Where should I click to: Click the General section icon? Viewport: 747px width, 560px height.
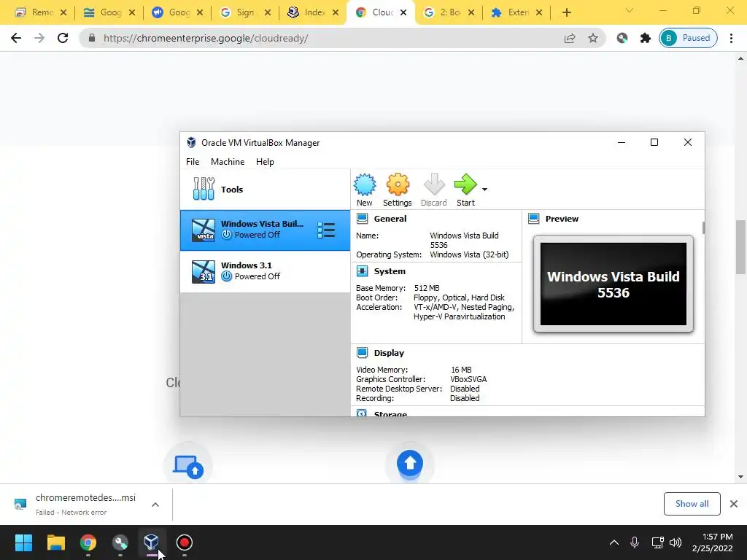click(x=362, y=219)
